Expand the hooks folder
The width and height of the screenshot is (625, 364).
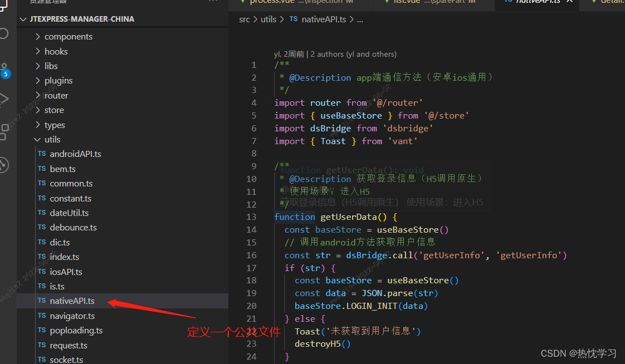38,51
